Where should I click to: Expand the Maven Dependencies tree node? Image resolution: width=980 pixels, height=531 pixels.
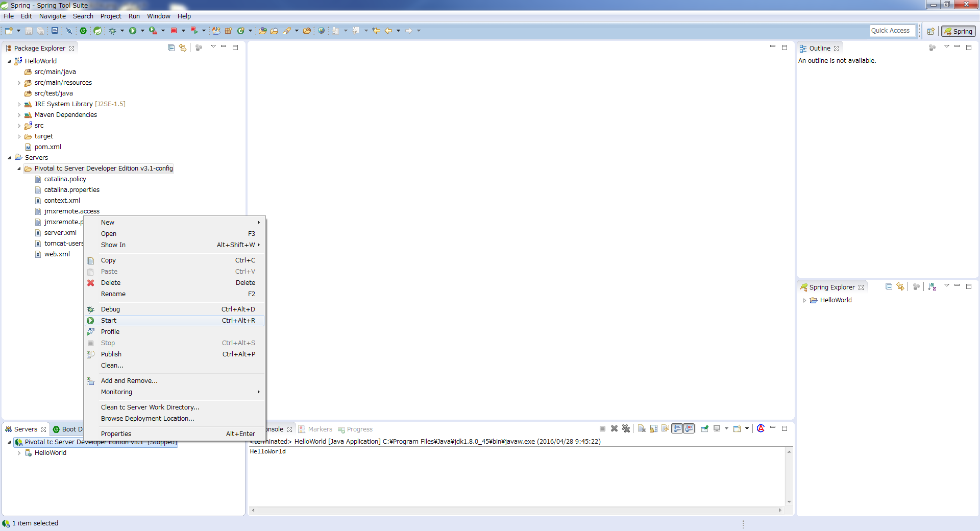point(19,115)
